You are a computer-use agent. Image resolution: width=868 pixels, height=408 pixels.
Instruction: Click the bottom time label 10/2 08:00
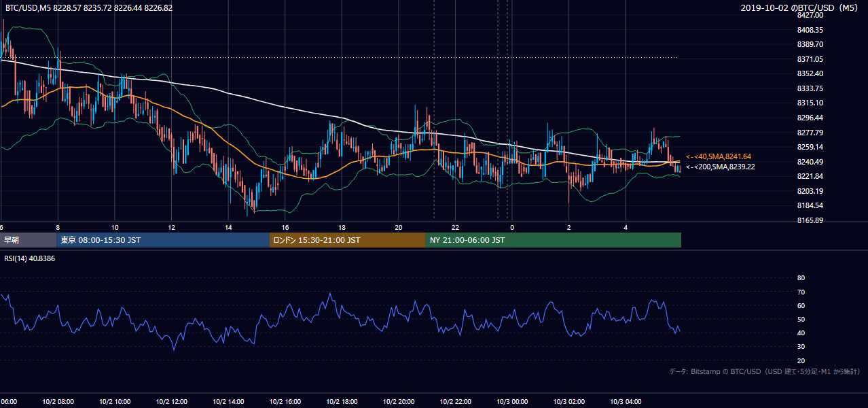[58, 402]
